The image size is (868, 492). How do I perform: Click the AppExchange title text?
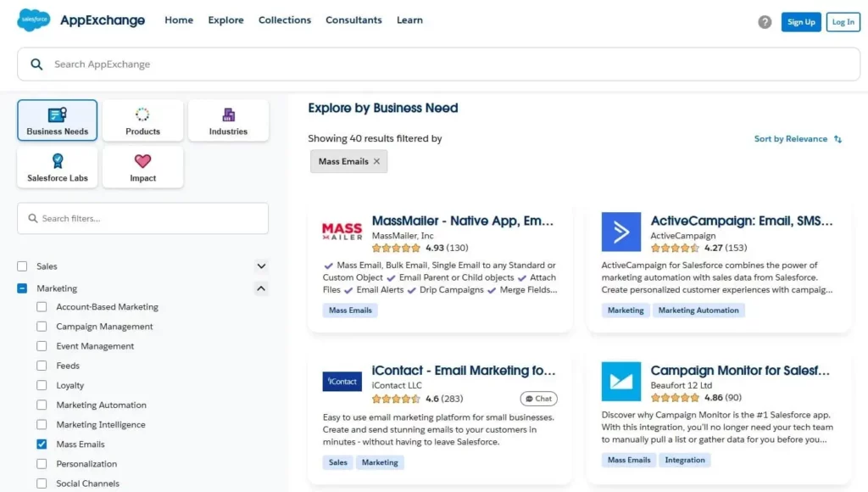click(103, 20)
